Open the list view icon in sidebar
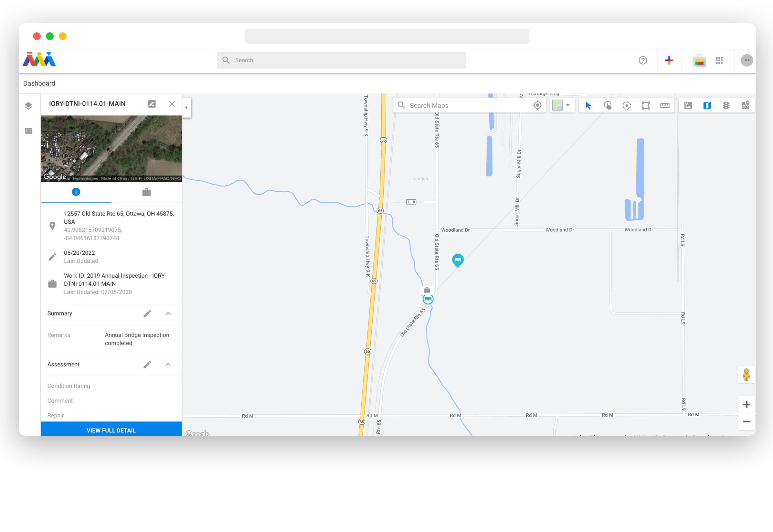 click(28, 131)
